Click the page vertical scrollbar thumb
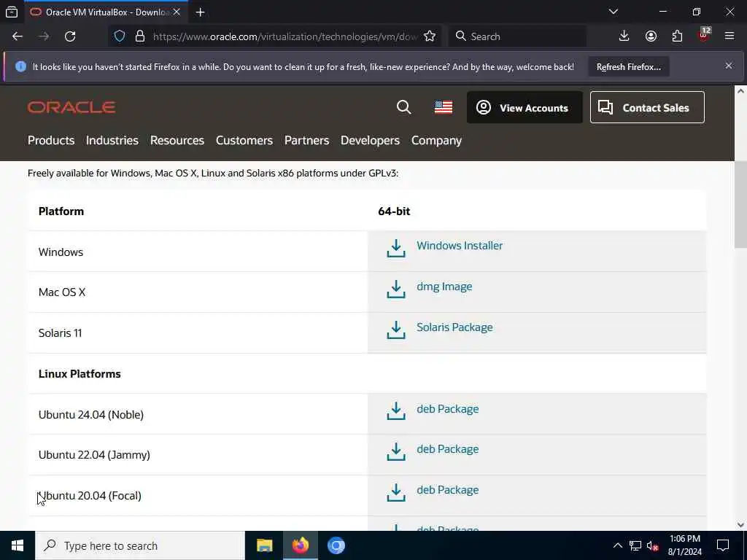The width and height of the screenshot is (747, 560). pos(741,205)
